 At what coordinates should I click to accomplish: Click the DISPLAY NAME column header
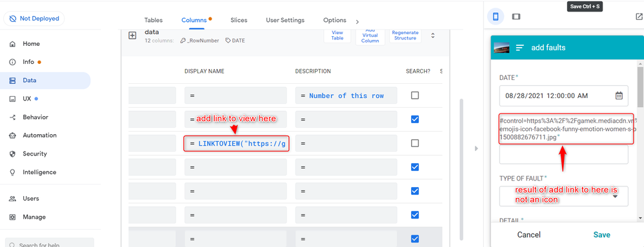click(x=204, y=72)
